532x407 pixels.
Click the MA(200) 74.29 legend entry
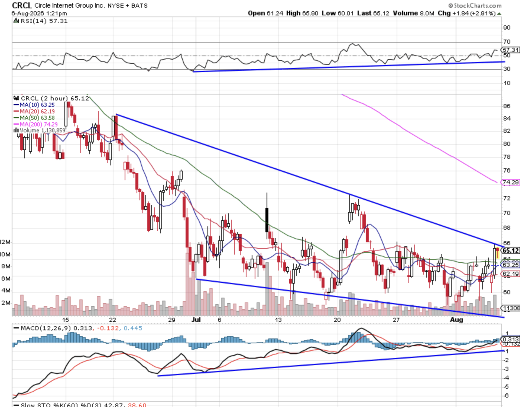tap(35, 124)
